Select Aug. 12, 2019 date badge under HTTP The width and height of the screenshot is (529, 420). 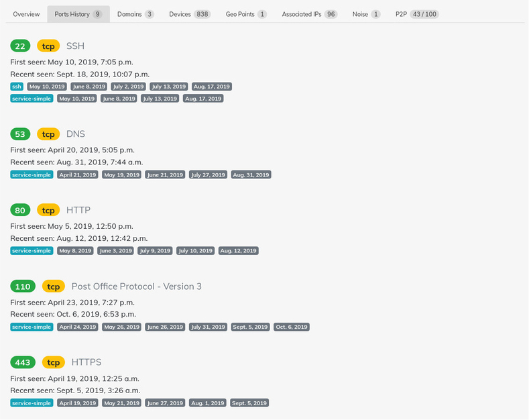point(238,251)
